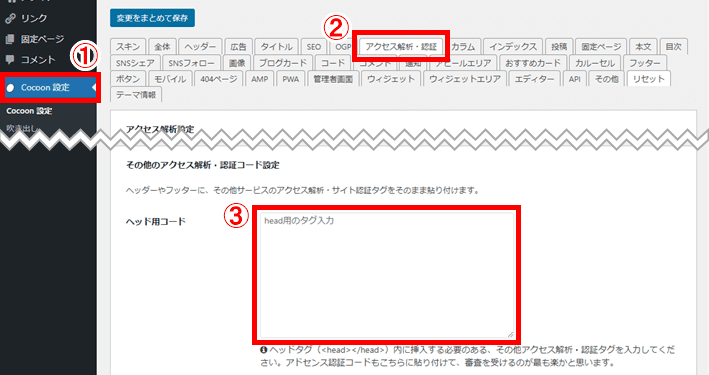Image resolution: width=709 pixels, height=375 pixels.
Task: Open the 投稿 tab
Action: click(x=559, y=47)
